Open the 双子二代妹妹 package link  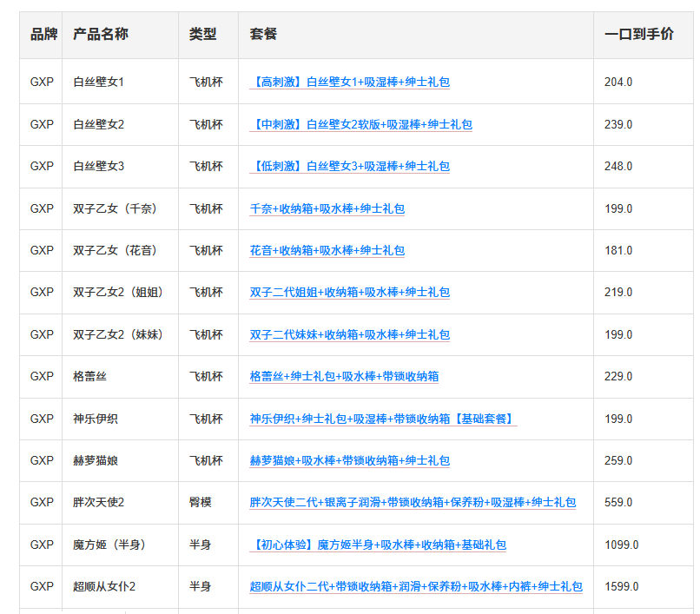[349, 334]
